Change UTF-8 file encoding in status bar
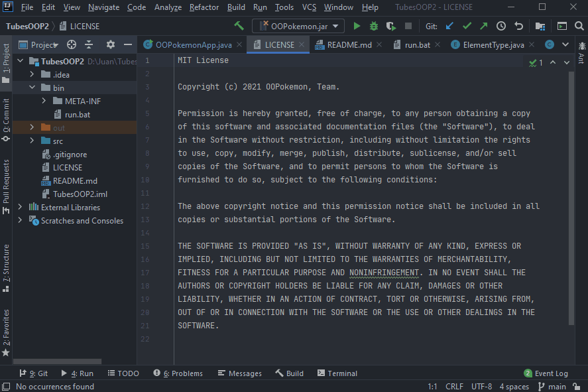This screenshot has height=392, width=588. 481,387
